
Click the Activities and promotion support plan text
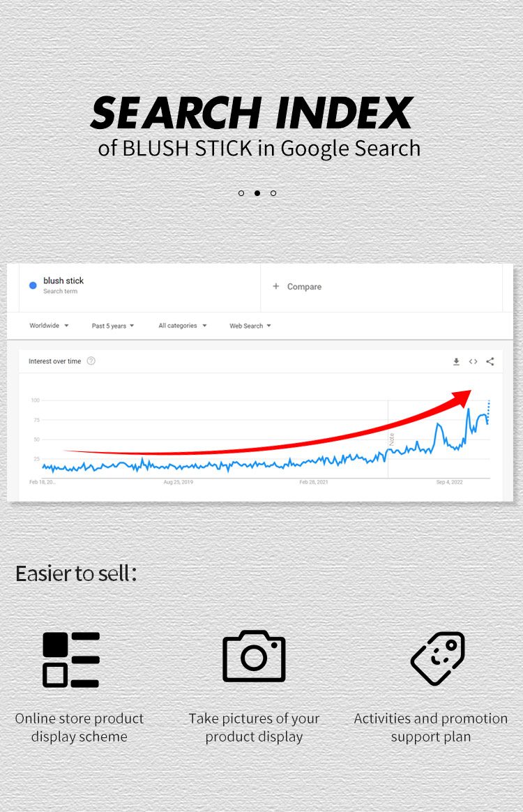tap(431, 728)
